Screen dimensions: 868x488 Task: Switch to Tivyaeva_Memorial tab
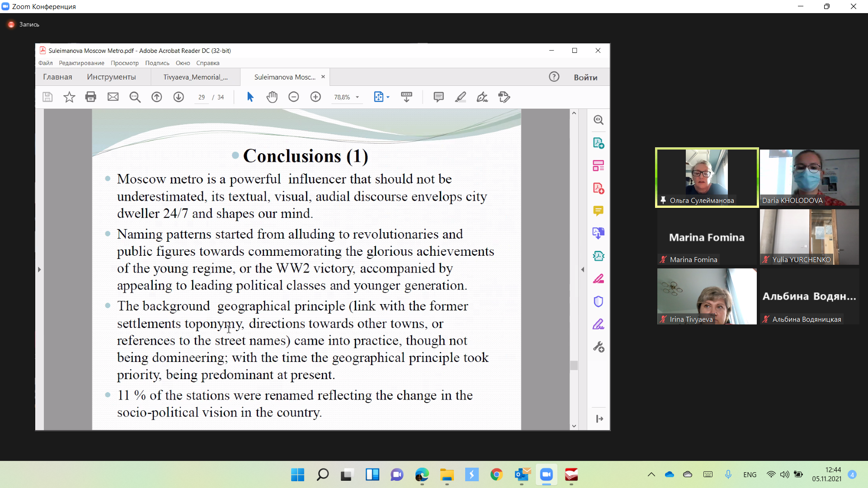point(195,77)
